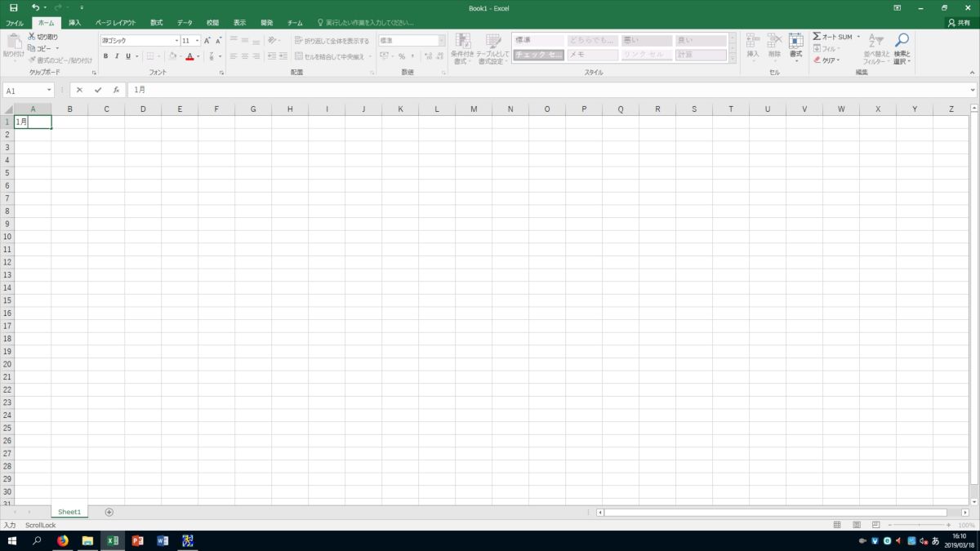Toggle italic formatting

(x=116, y=56)
